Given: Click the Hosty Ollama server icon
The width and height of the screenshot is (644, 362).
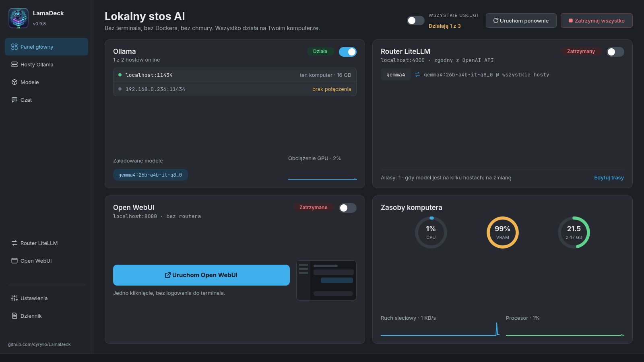Looking at the screenshot, I should pos(14,64).
